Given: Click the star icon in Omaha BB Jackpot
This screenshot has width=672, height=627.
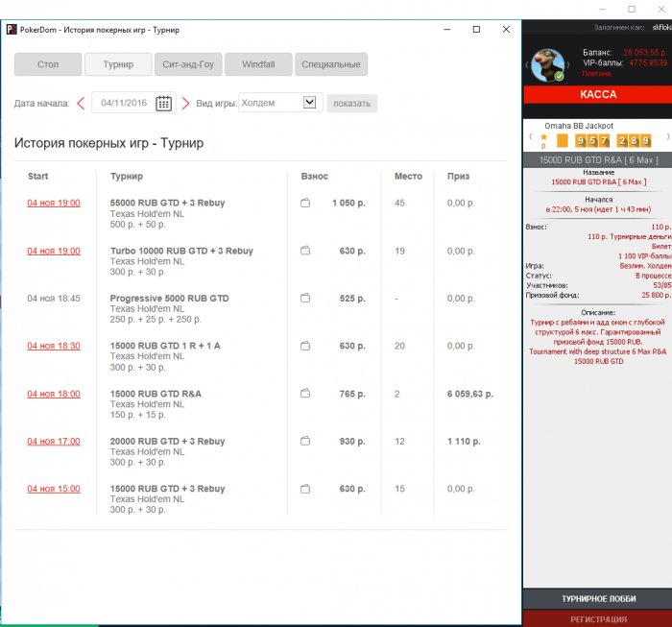Looking at the screenshot, I should pyautogui.click(x=544, y=137).
